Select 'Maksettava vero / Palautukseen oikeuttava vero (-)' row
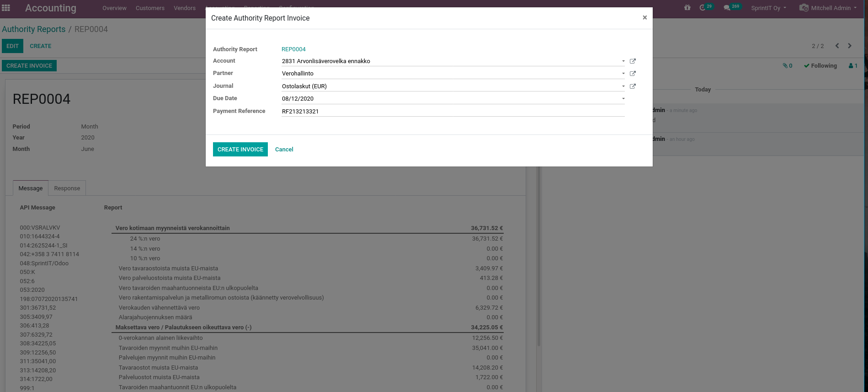Image resolution: width=868 pixels, height=392 pixels. tap(307, 327)
